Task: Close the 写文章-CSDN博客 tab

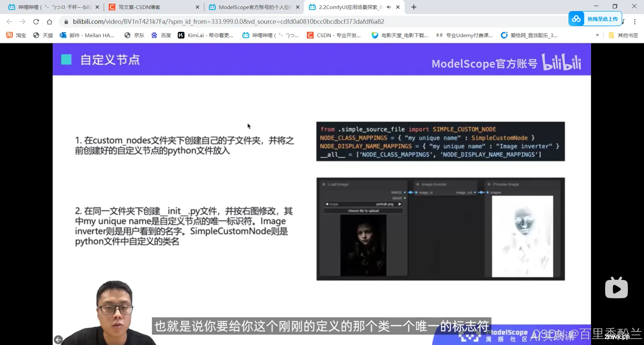Action: tap(197, 7)
